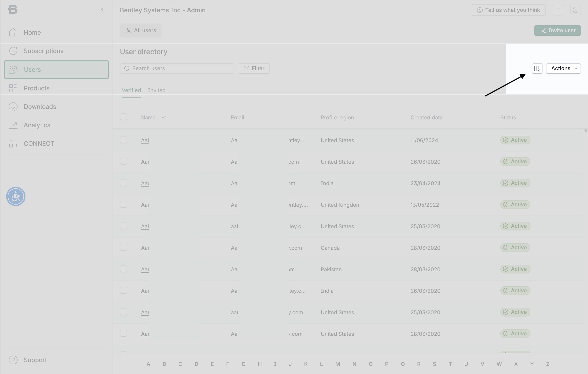Click Active status badge in Canada row
588x374 pixels.
515,248
